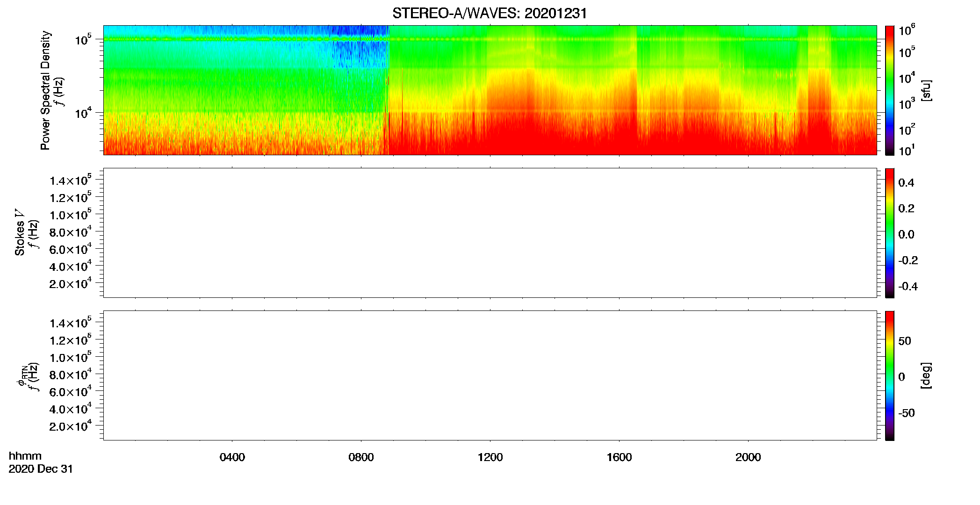Viewport: 980px width, 505px height.
Task: Click the empty Stokes V plot panel
Action: (490, 233)
